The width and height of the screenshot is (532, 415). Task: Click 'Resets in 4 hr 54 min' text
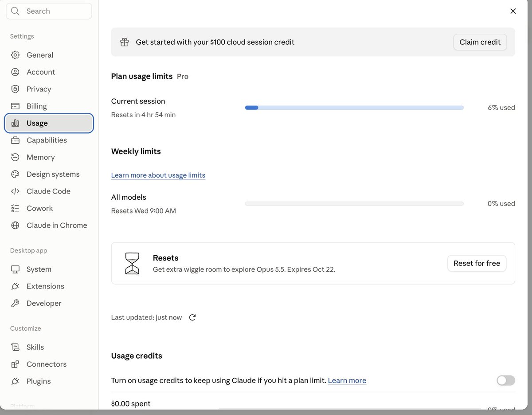(x=143, y=115)
